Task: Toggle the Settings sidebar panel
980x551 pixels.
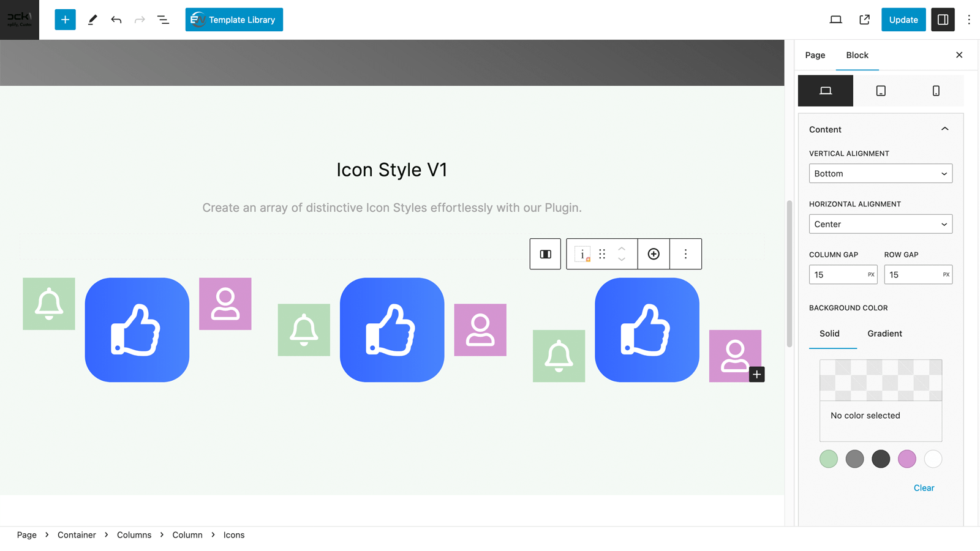Action: coord(943,20)
